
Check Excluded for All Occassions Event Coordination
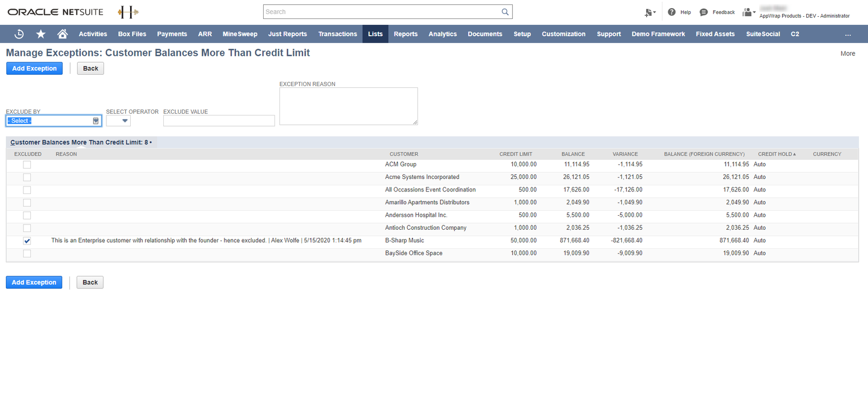point(27,190)
